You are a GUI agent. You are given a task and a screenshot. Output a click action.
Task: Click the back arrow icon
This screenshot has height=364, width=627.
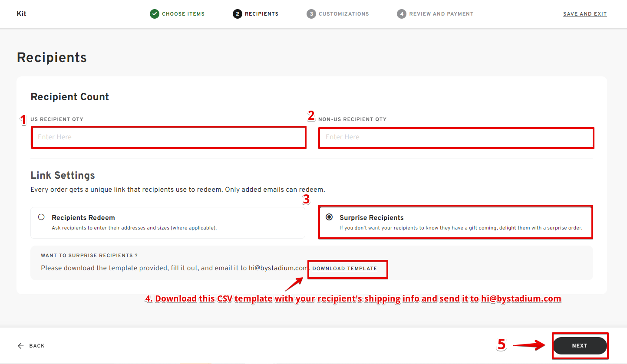click(21, 346)
